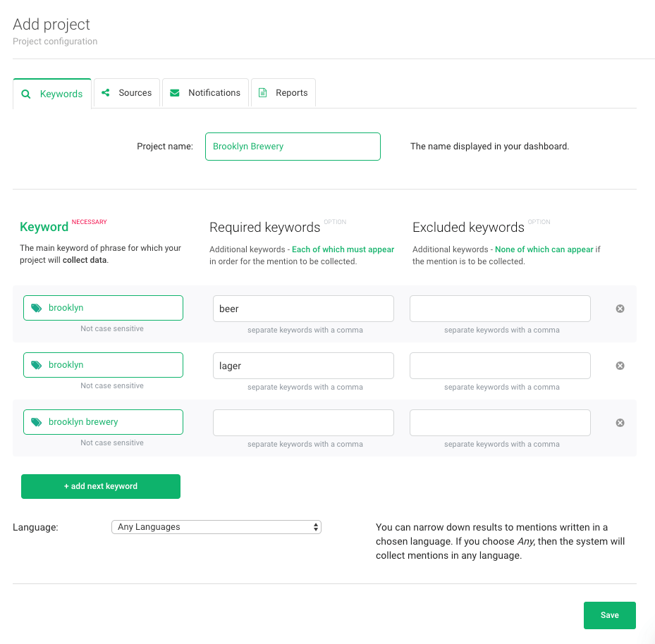Click the envelope icon on Notifications tab
The image size is (655, 644).
pos(174,92)
